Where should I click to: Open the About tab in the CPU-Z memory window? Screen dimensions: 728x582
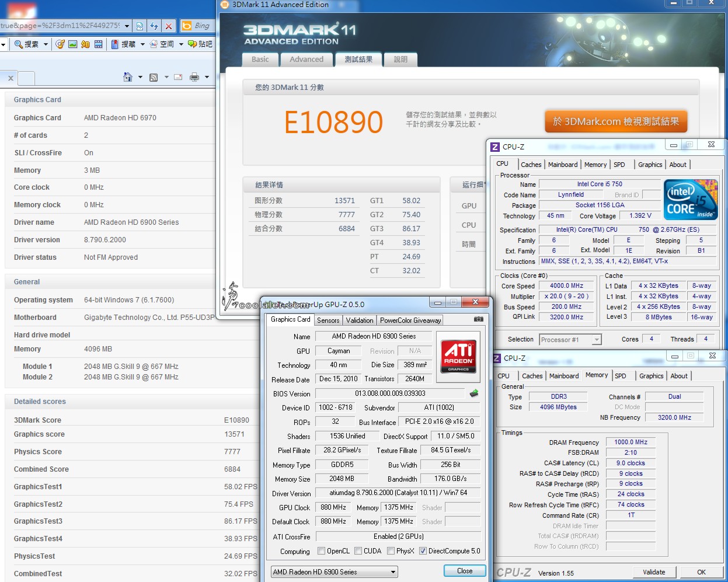pyautogui.click(x=679, y=376)
